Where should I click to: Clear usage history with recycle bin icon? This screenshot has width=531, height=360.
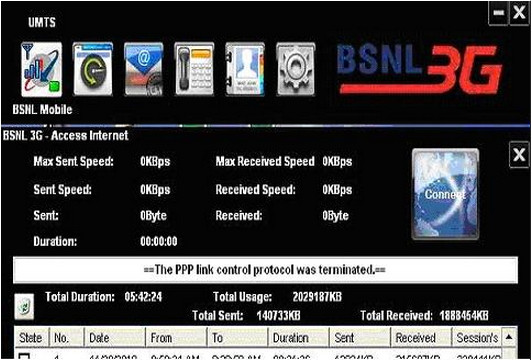[x=24, y=306]
